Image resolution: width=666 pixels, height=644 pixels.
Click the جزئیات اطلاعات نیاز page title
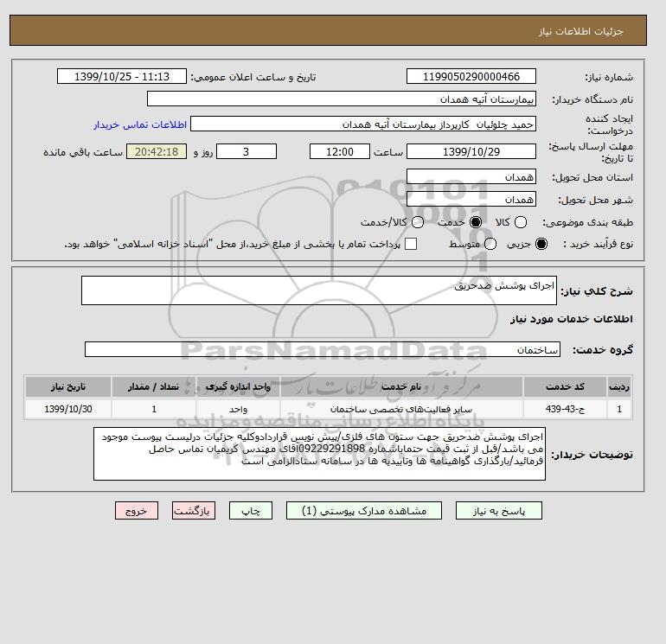580,31
